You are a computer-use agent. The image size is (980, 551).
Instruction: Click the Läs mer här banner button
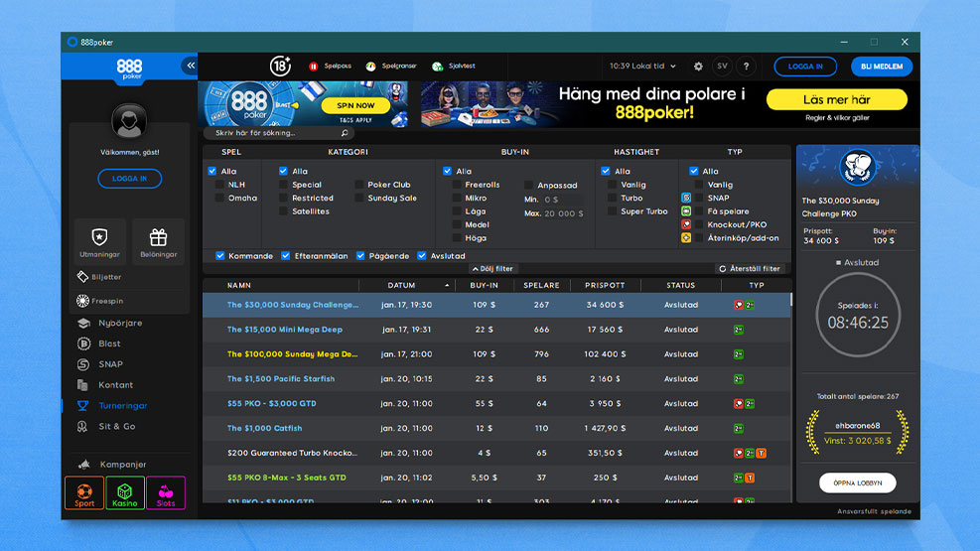coord(837,99)
